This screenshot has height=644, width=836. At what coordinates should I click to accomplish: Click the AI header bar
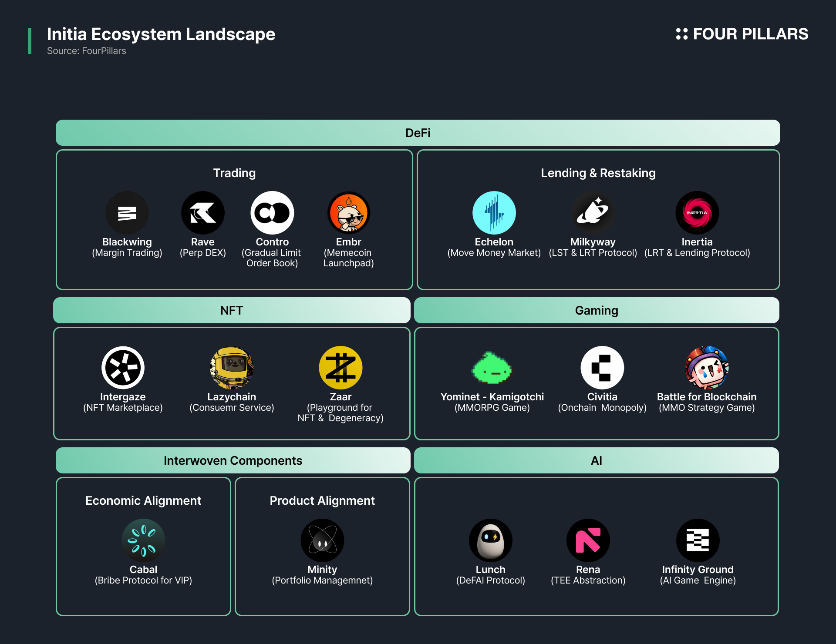[597, 460]
